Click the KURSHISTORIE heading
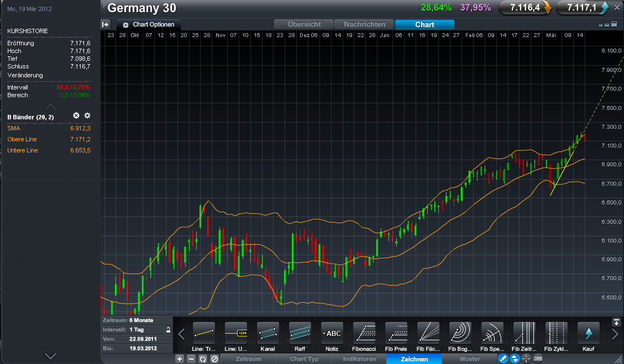Image resolution: width=624 pixels, height=364 pixels. pyautogui.click(x=28, y=31)
